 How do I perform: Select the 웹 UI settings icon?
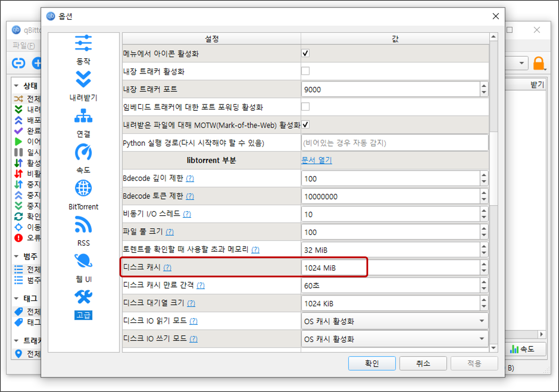pyautogui.click(x=83, y=261)
